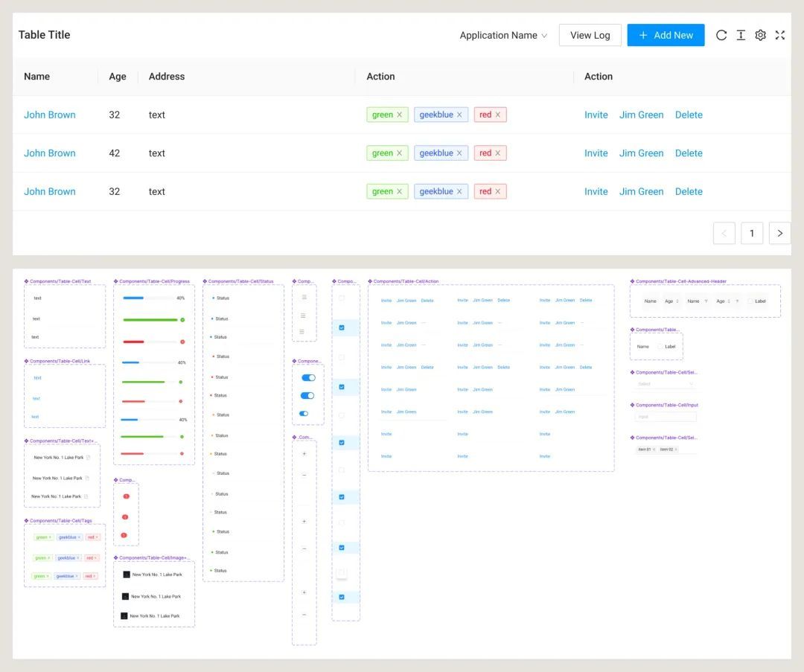This screenshot has height=672, width=804.
Task: Remove the red tag in third row
Action: pyautogui.click(x=498, y=192)
